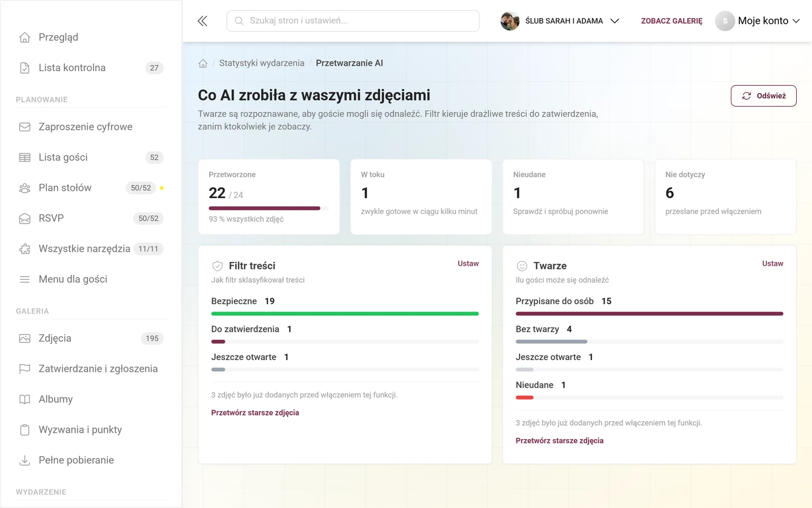
Task: Open Ustaw link in Filtr treści card
Action: point(468,264)
